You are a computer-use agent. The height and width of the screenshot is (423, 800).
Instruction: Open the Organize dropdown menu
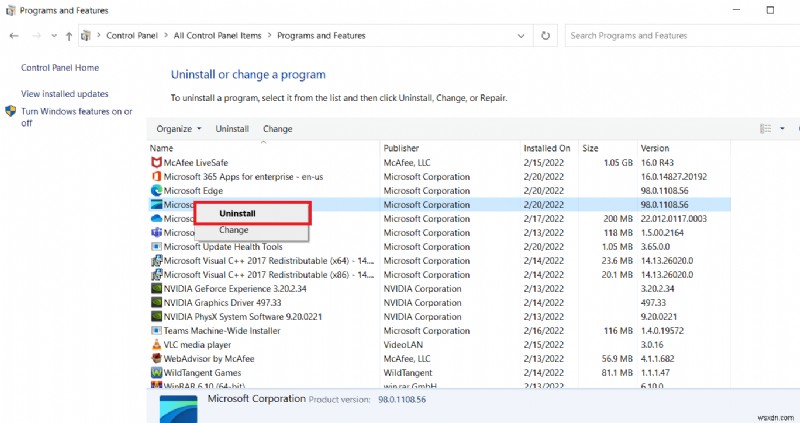179,129
